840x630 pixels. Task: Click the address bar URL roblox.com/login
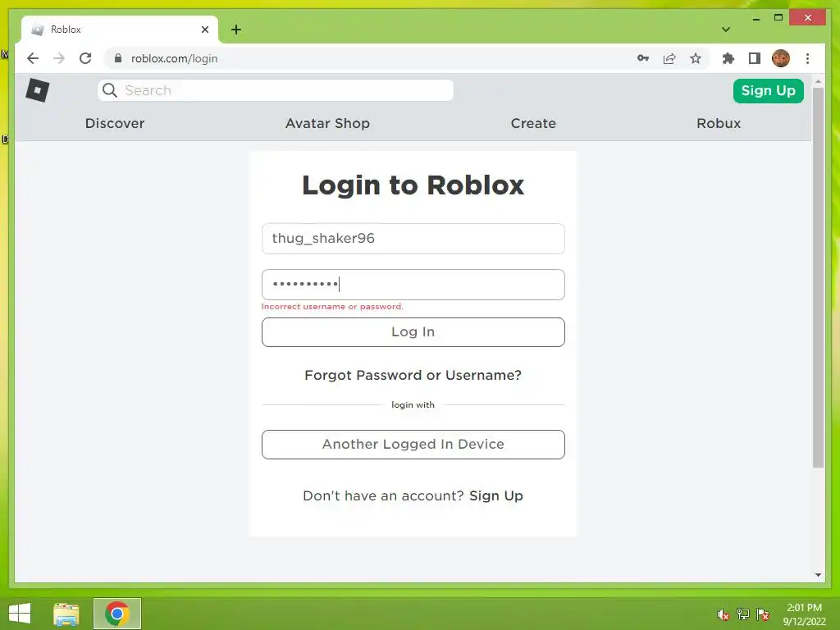174,58
